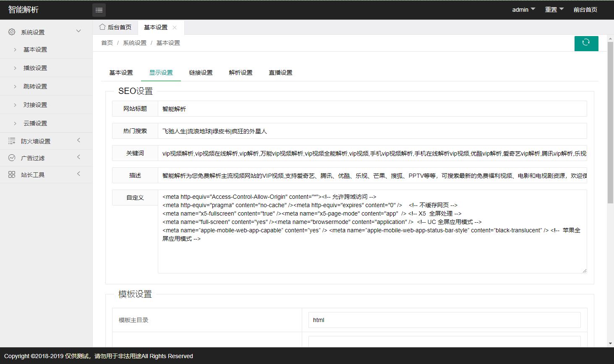614x364 pixels.
Task: Click the gear icon beside 系统设置
Action: (x=12, y=32)
